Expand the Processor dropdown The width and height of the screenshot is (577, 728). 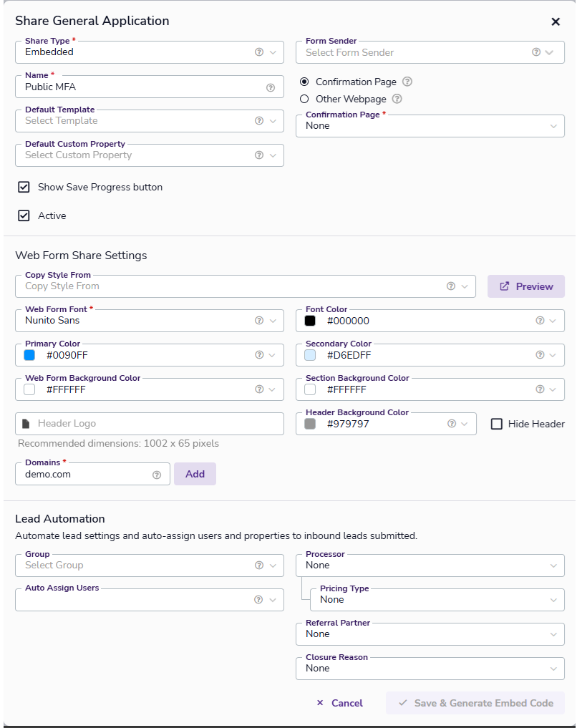point(430,566)
